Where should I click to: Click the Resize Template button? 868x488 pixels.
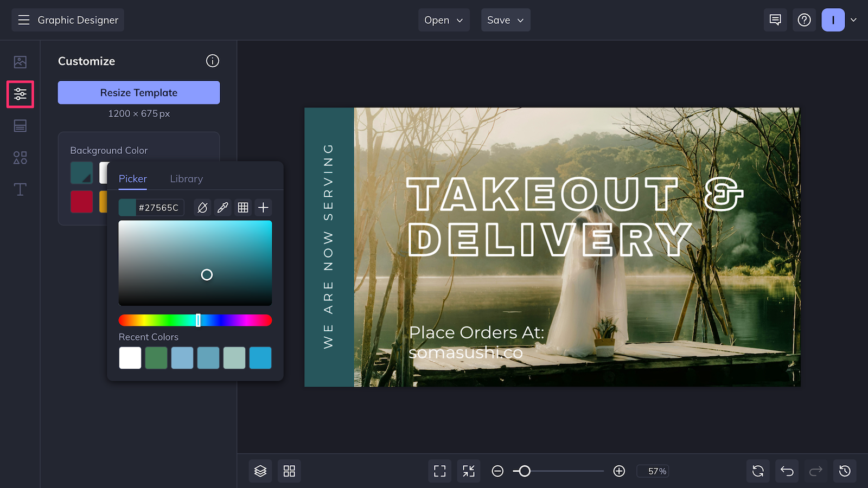[x=138, y=92]
